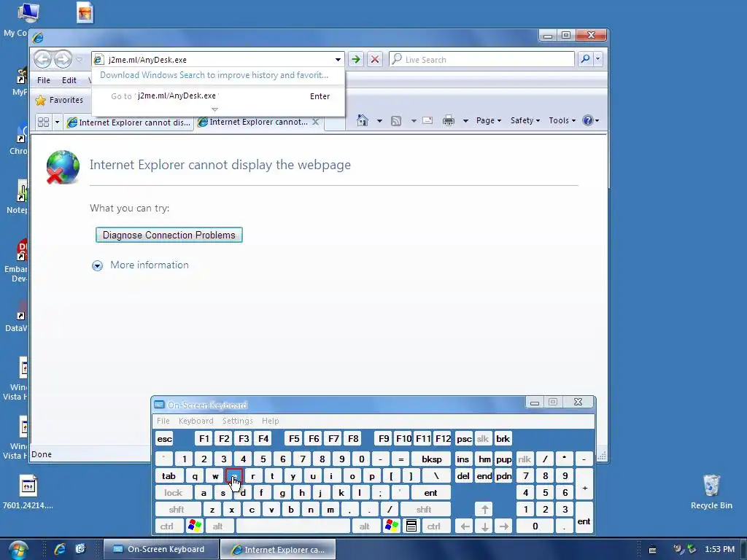Screen dimensions: 747x560
Task: Expand the address bar dropdown arrow
Action: [x=338, y=60]
